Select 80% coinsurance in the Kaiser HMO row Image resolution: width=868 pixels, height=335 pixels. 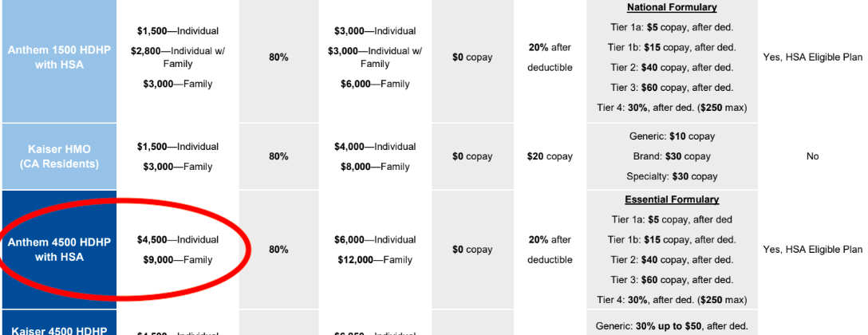click(278, 156)
